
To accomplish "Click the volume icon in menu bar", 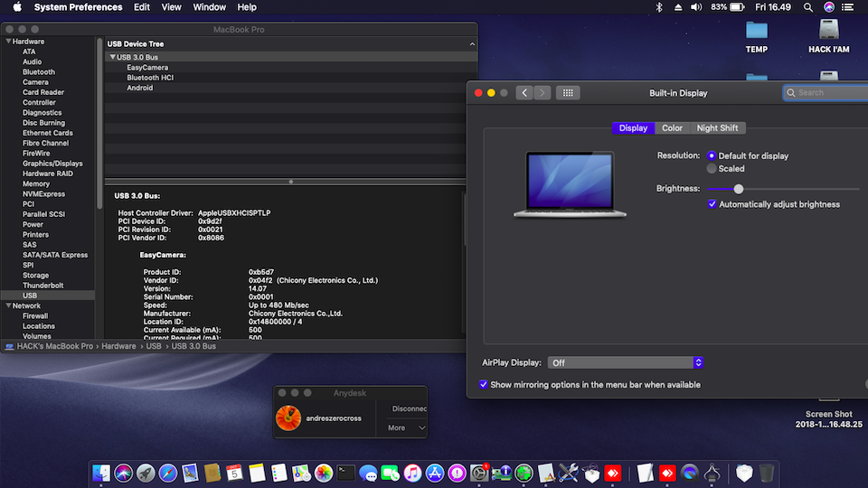I will coord(695,7).
